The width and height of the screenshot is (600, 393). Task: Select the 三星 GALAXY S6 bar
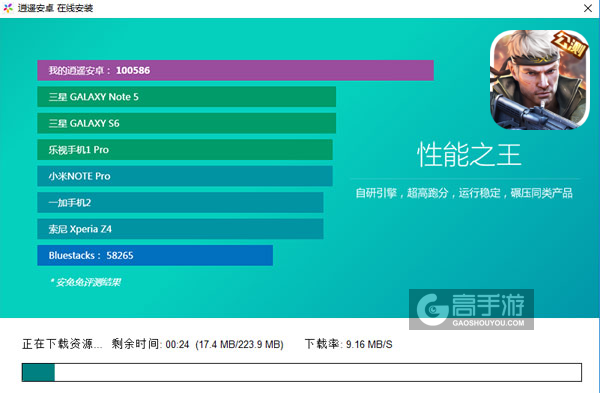pyautogui.click(x=186, y=123)
